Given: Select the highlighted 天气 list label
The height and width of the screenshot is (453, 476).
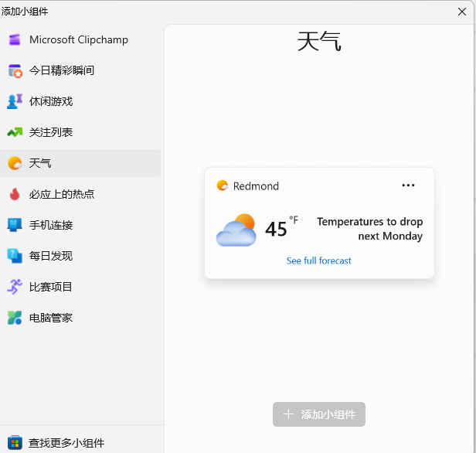Looking at the screenshot, I should click(40, 163).
